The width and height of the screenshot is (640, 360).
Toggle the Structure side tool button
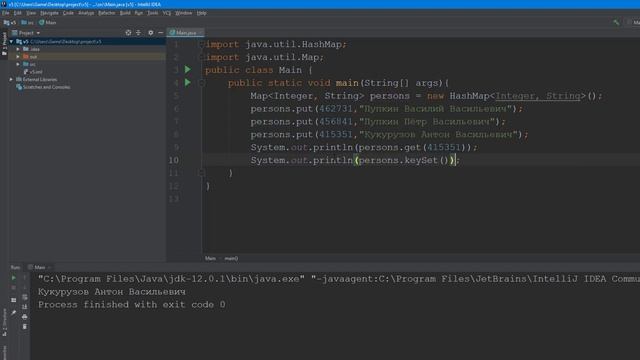point(4,322)
